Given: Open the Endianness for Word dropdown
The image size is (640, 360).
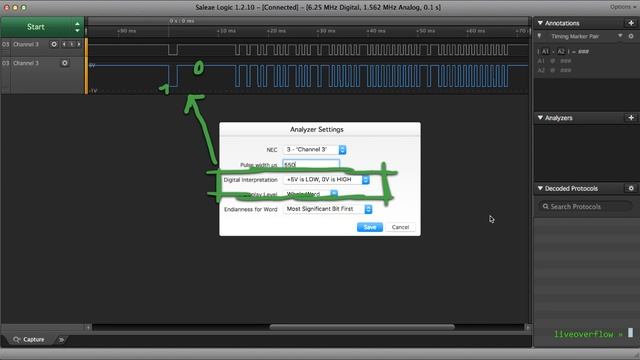Looking at the screenshot, I should pyautogui.click(x=327, y=209).
